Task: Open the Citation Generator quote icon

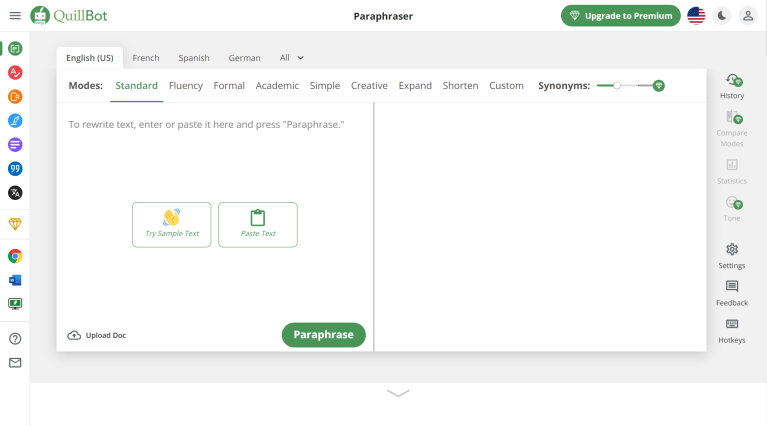Action: [x=15, y=169]
